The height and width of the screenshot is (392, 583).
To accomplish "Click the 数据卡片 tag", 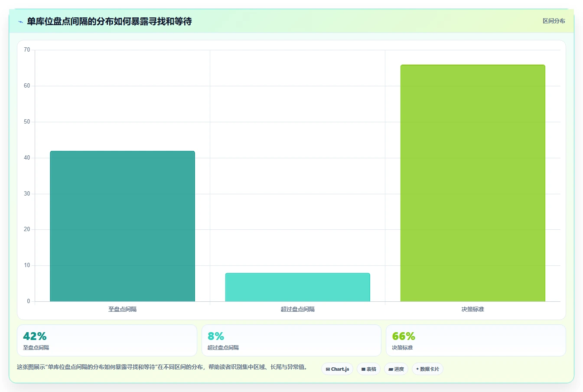I will click(427, 369).
